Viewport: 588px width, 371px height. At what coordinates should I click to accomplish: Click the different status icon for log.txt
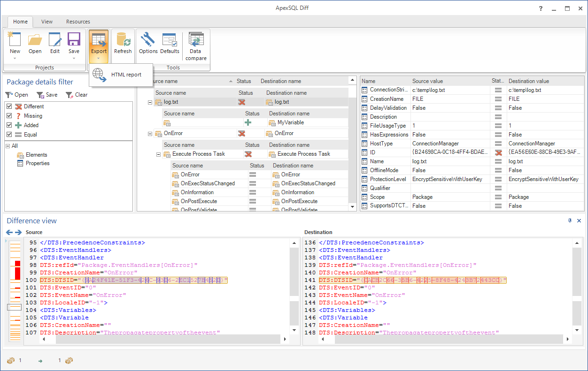point(242,102)
